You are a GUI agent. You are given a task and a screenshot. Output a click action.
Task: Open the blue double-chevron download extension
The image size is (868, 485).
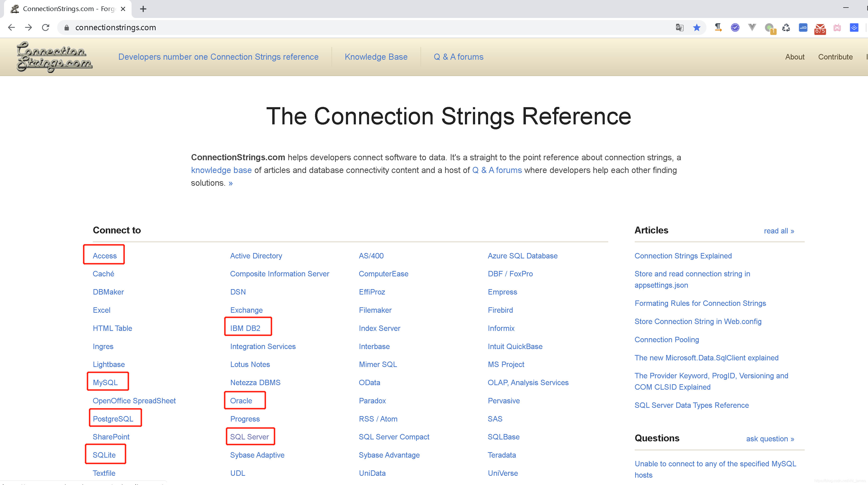(854, 27)
